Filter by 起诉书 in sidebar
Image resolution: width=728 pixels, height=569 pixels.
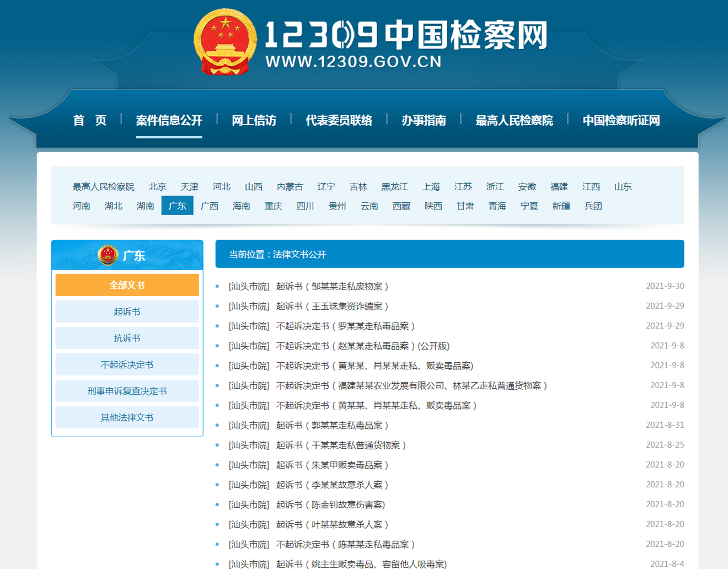(127, 312)
